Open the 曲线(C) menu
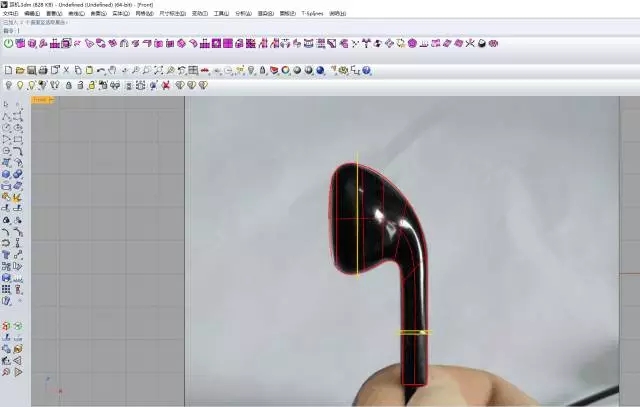The image size is (640, 407). pos(76,13)
